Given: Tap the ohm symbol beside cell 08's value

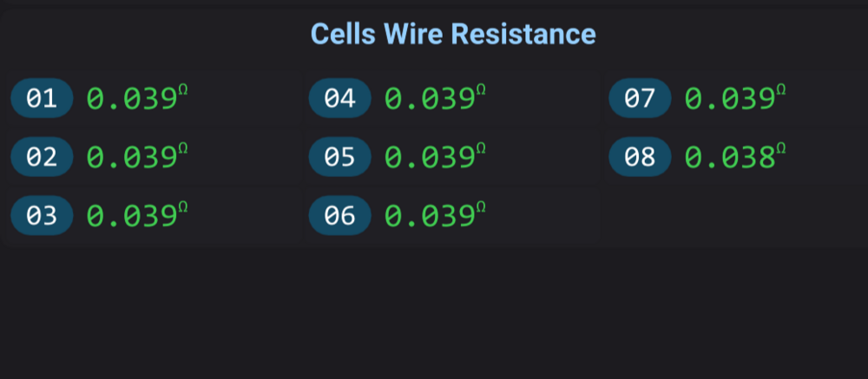Looking at the screenshot, I should pos(781,148).
